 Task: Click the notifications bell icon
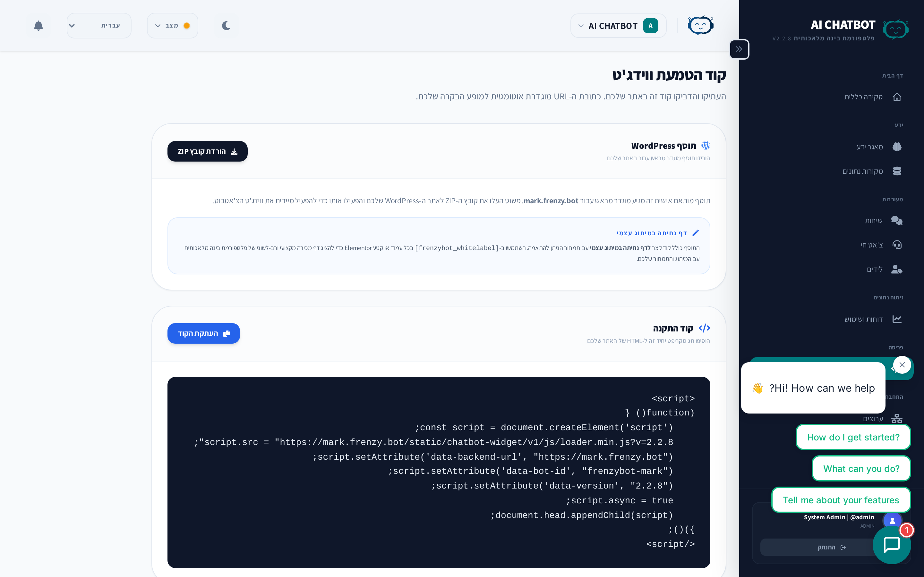(38, 26)
